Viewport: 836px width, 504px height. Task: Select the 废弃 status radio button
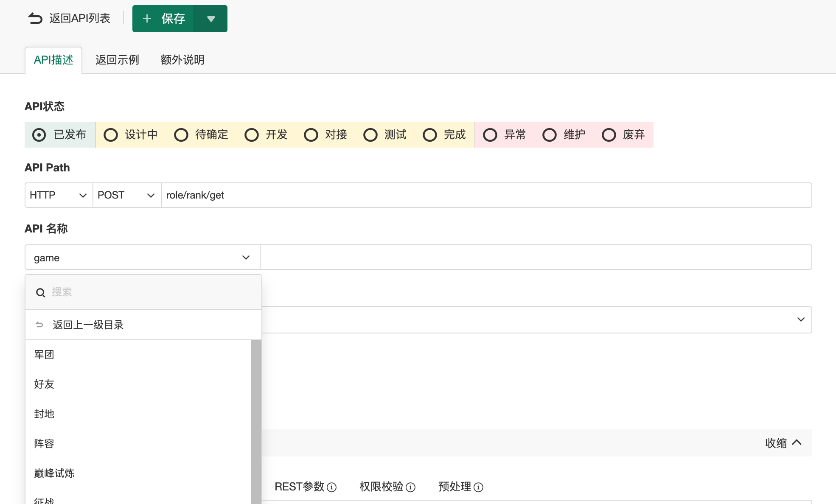[609, 135]
